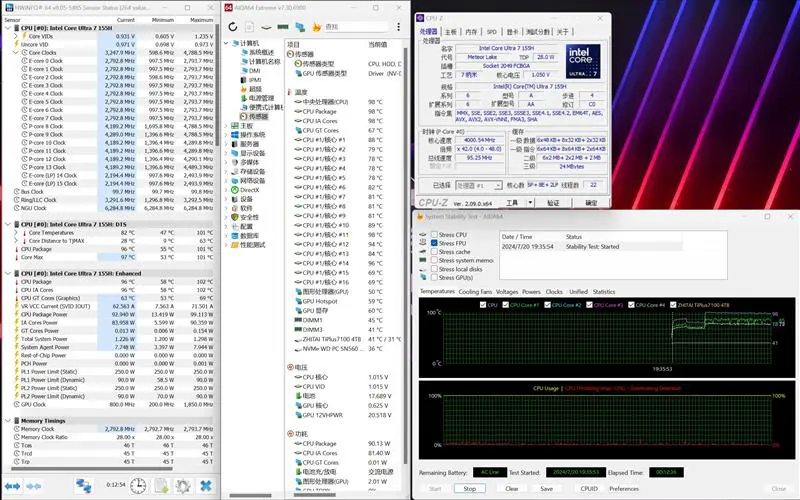Expand 显示设备 node in AIDA64 tree
Viewport: 800px width, 500px height.
226,153
